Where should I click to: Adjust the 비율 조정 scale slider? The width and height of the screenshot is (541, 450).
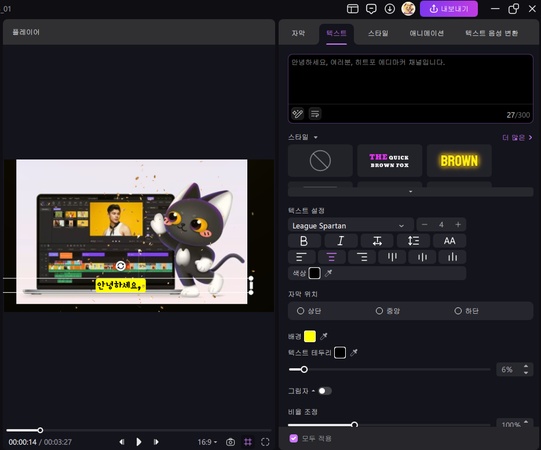354,425
